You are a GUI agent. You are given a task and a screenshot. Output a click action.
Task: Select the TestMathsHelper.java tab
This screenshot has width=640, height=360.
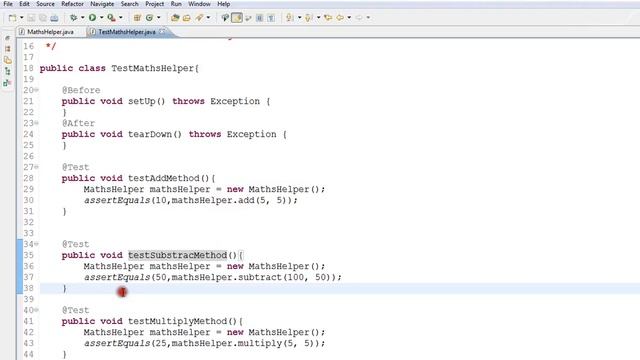pyautogui.click(x=127, y=32)
